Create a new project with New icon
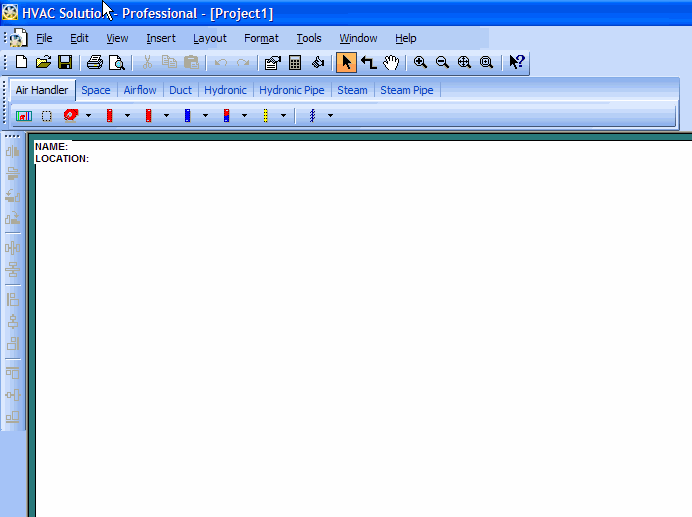692x517 pixels. (21, 62)
